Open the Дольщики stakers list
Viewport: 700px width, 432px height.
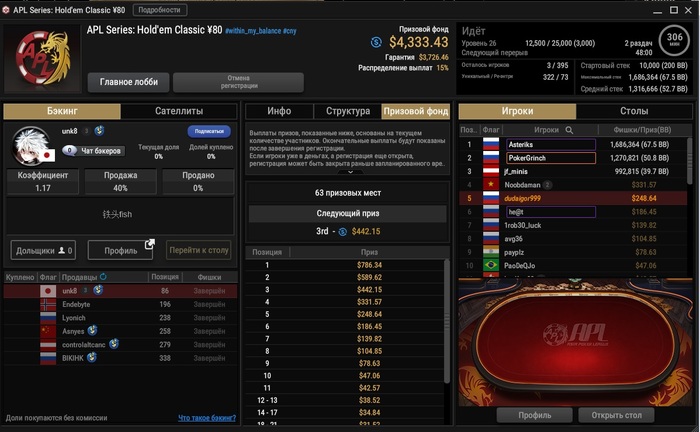coord(43,250)
